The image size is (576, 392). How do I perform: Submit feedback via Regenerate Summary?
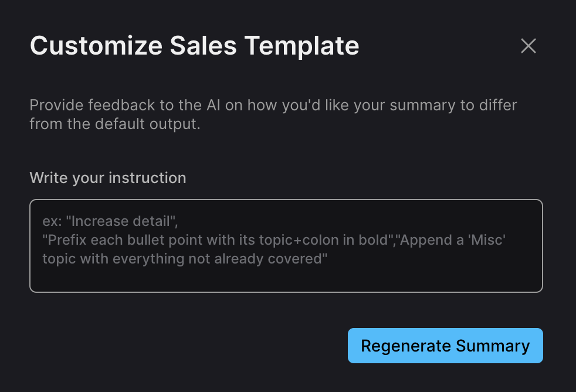point(445,346)
